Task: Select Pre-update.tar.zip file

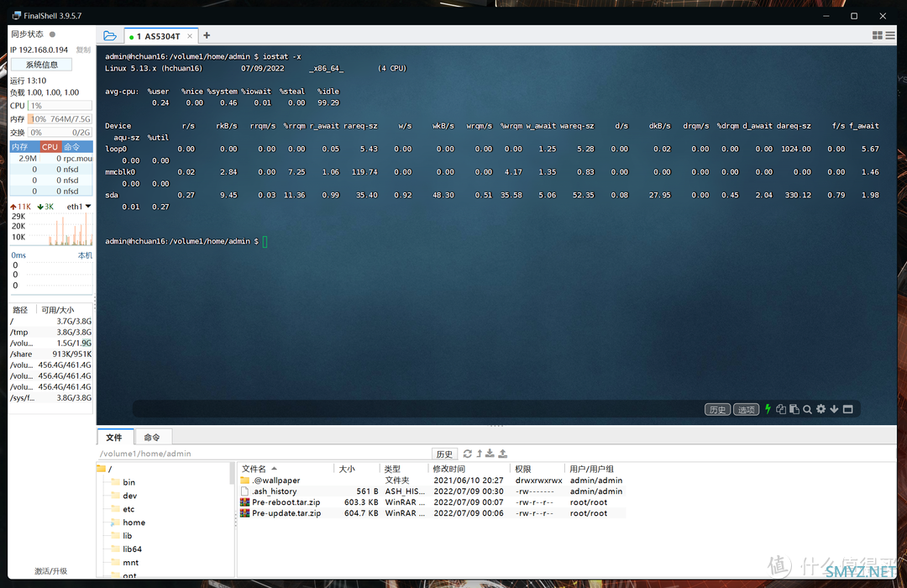Action: pyautogui.click(x=433, y=513)
